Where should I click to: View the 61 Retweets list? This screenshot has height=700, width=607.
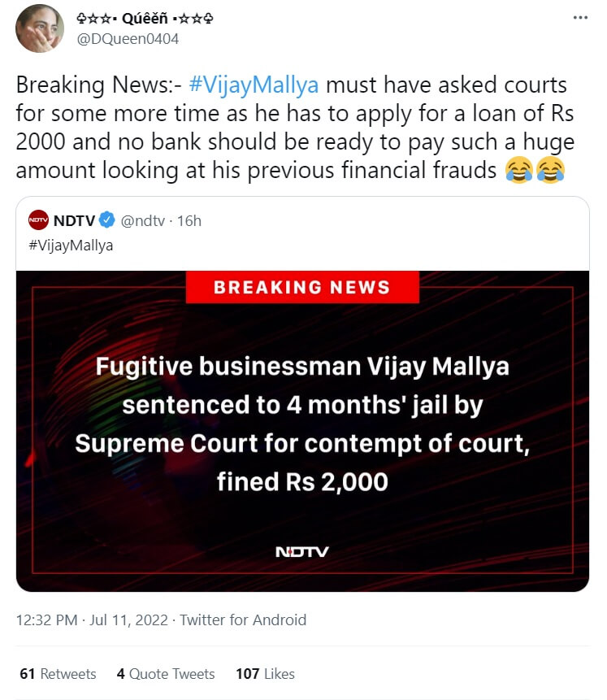57,674
